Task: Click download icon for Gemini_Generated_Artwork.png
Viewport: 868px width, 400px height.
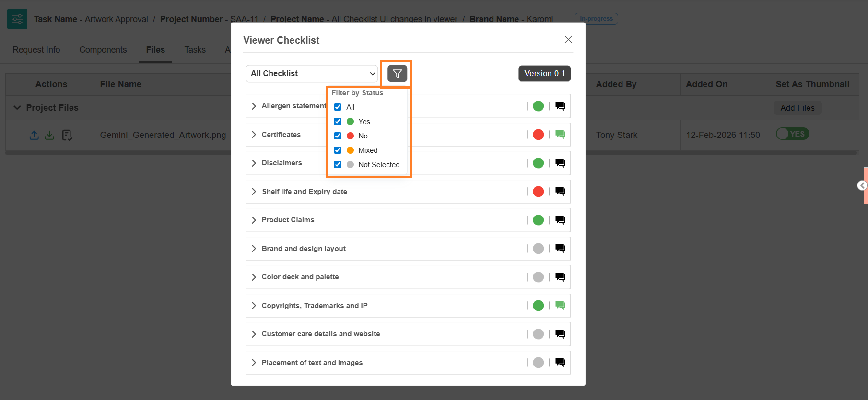Action: coord(49,136)
